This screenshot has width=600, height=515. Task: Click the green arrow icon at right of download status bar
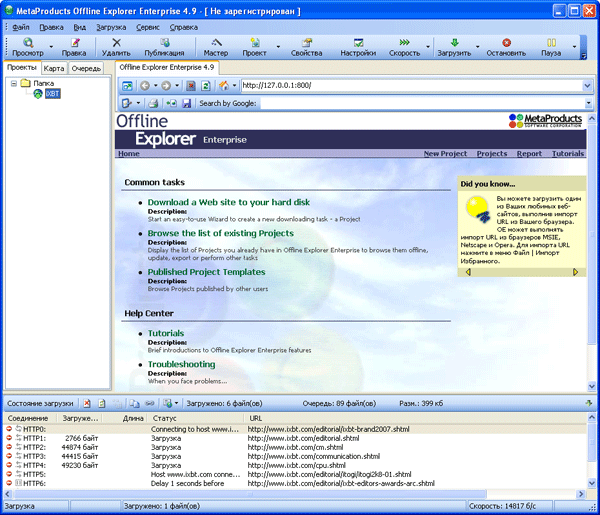[589, 403]
